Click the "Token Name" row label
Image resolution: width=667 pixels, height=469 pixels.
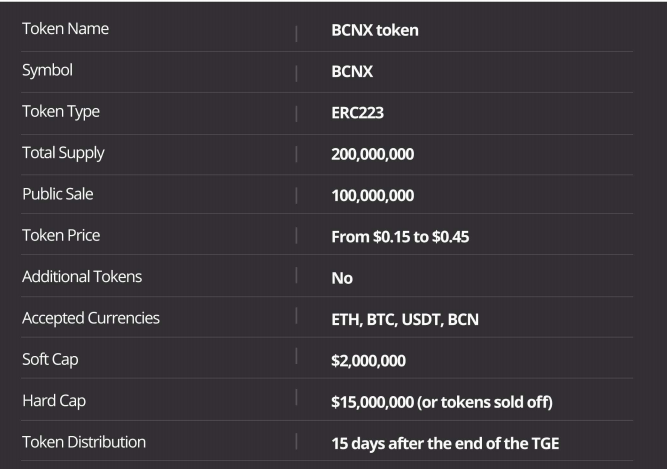coord(65,29)
